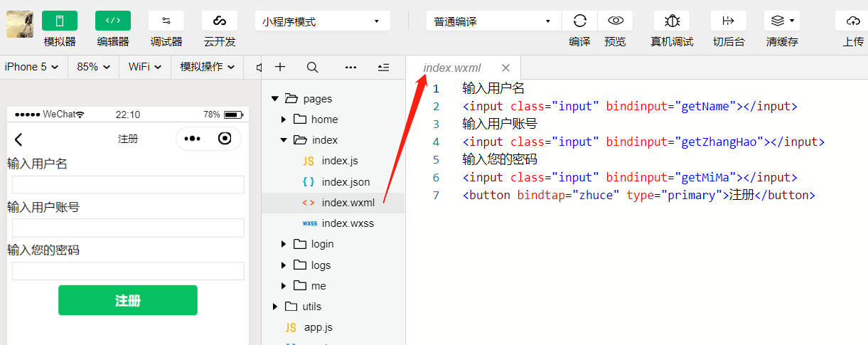Click the add new file plus icon
The image size is (868, 345).
(x=280, y=67)
